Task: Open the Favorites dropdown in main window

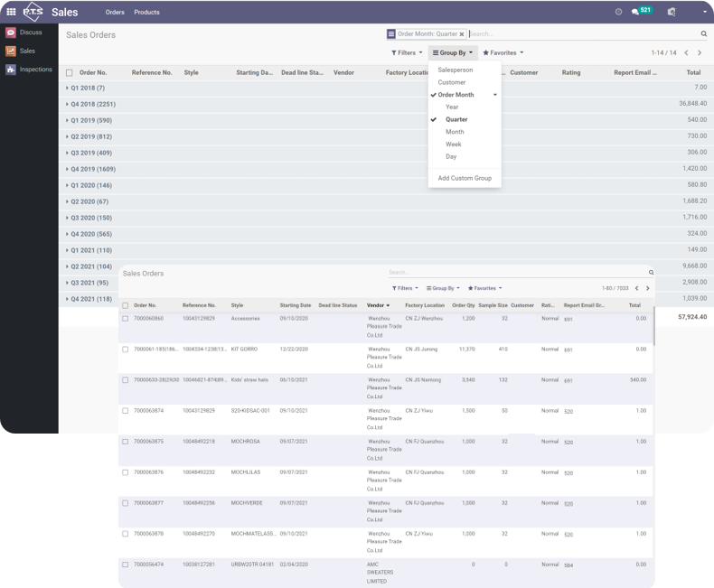Action: pos(503,52)
